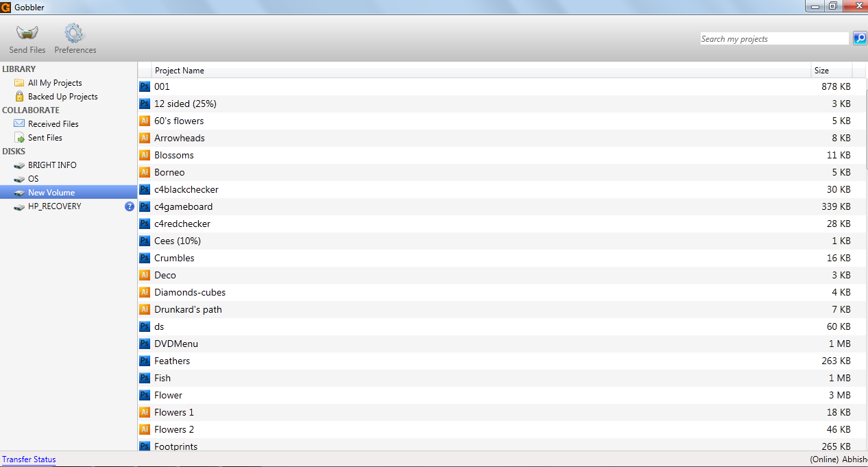
Task: Click the 263 KB size value
Action: click(x=836, y=361)
